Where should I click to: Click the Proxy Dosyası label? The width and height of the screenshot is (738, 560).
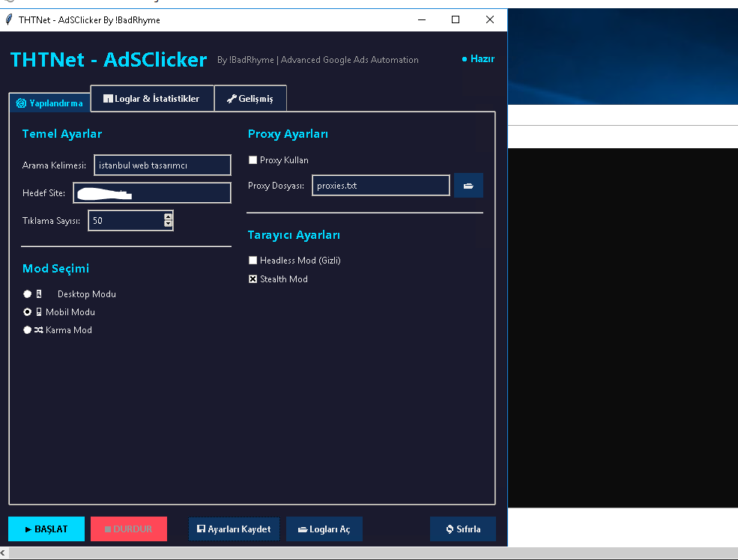point(276,186)
